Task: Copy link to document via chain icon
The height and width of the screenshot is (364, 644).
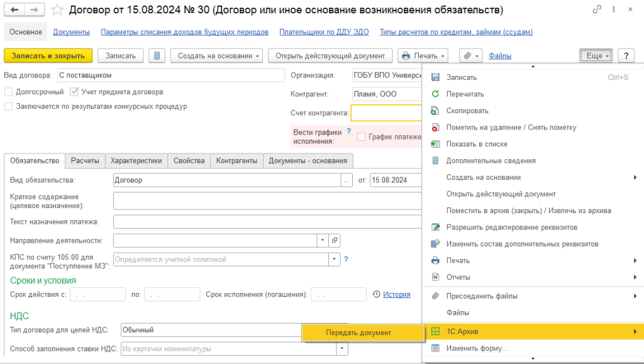Action: pyautogui.click(x=597, y=9)
